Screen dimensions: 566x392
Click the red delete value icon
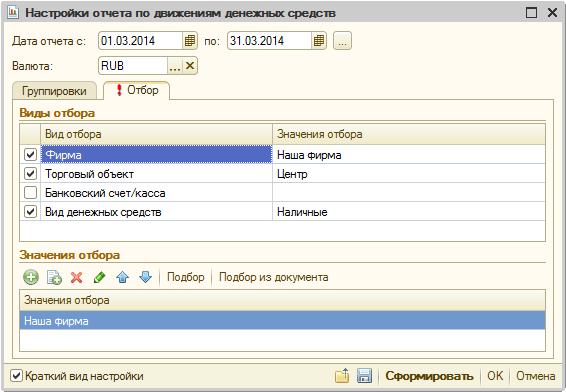tap(77, 278)
